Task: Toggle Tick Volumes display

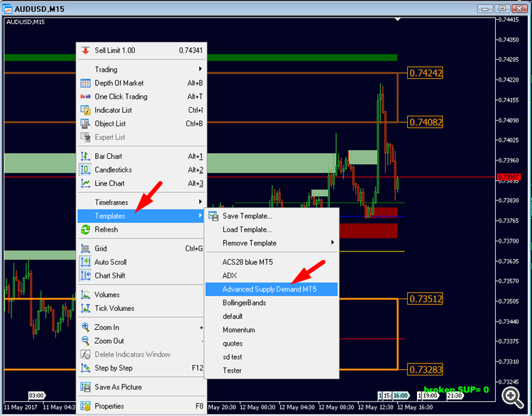Action: pyautogui.click(x=141, y=308)
